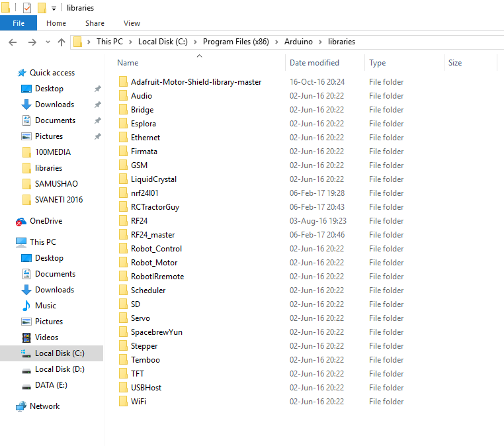
Task: Click the Forward navigation arrow
Action: [32, 42]
